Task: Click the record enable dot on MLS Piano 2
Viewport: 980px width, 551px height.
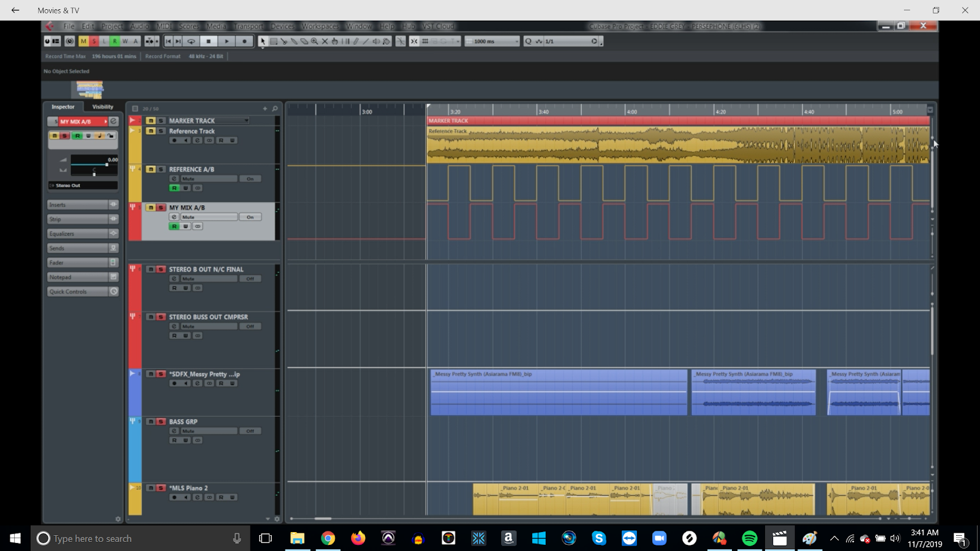Action: pos(174,497)
